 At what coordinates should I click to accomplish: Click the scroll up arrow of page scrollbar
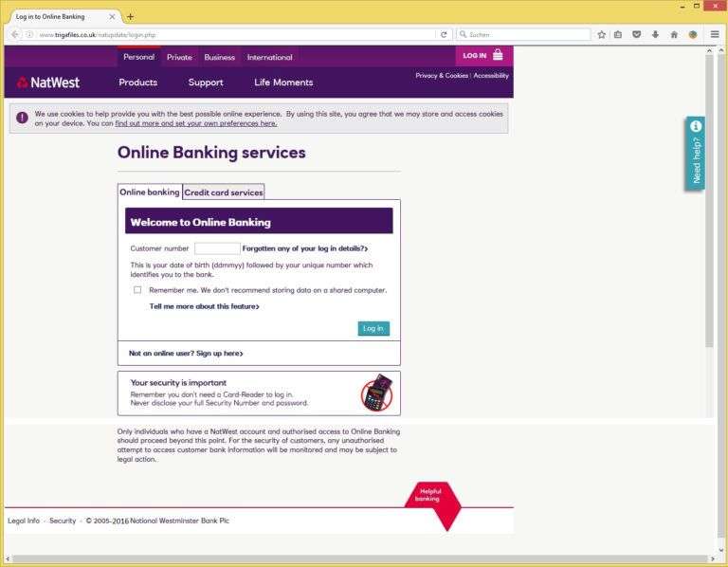tap(709, 50)
